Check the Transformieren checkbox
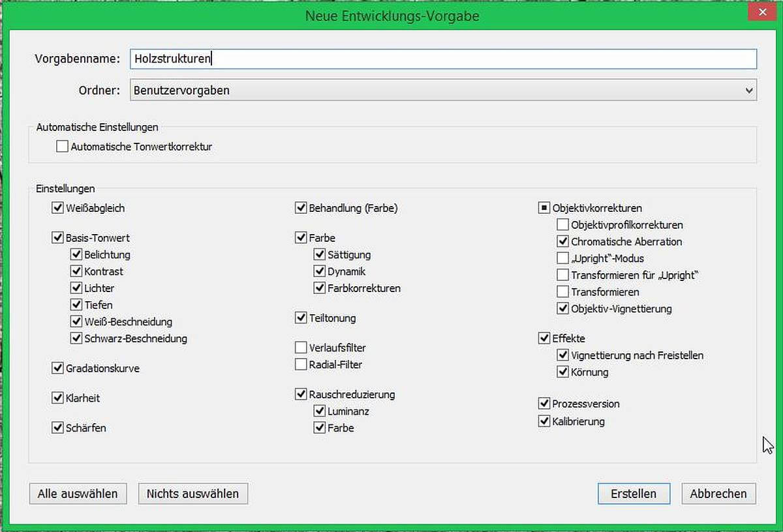Screen dimensions: 783x532 562,291
